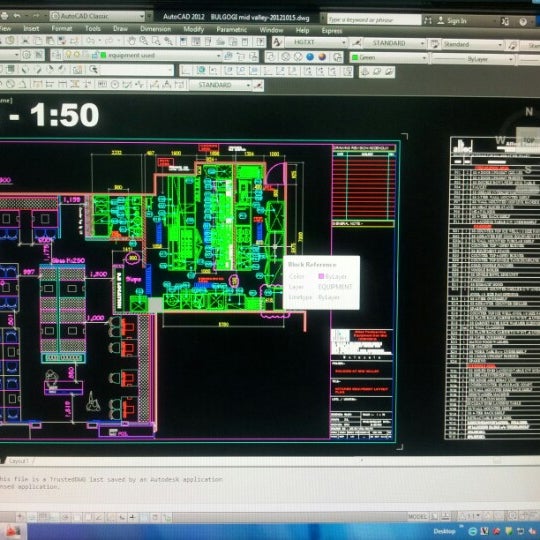
Task: Click the Undo arrow in Quick Access toolbar
Action: coord(17,16)
